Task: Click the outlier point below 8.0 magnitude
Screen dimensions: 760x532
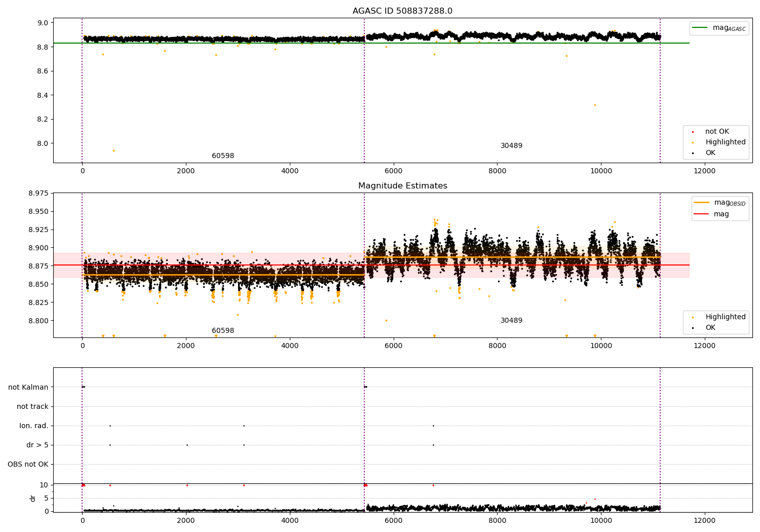Action: click(x=113, y=150)
